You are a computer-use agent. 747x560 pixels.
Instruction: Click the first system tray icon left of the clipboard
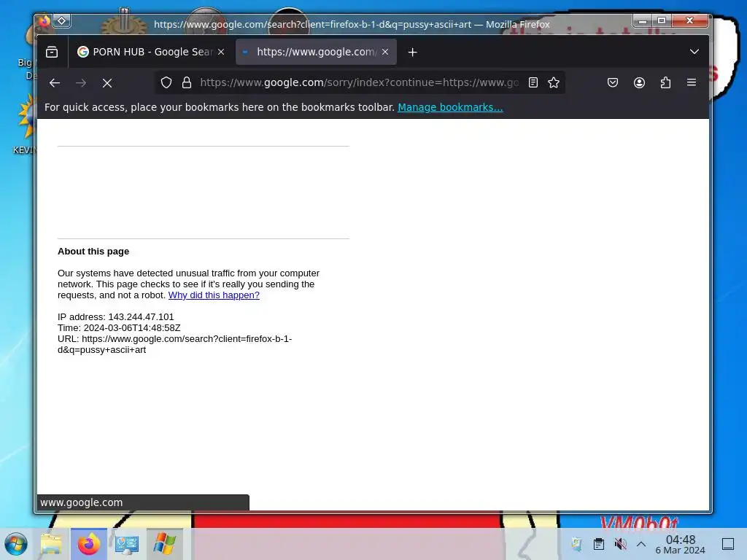(576, 544)
